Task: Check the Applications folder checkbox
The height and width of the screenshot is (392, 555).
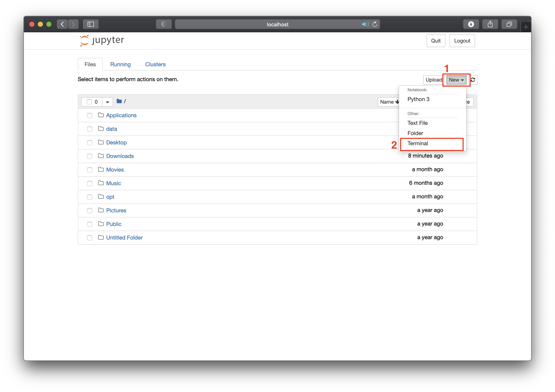Action: pyautogui.click(x=90, y=116)
